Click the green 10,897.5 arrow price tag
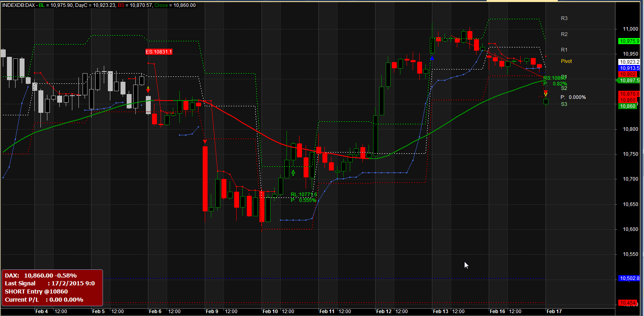The image size is (644, 316). click(x=628, y=81)
